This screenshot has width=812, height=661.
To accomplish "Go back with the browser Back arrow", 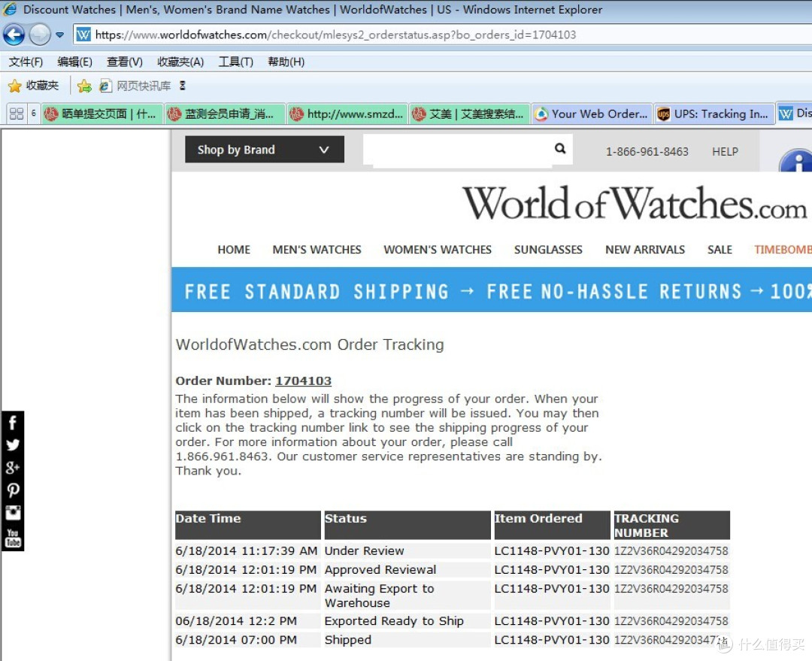I will 14,35.
